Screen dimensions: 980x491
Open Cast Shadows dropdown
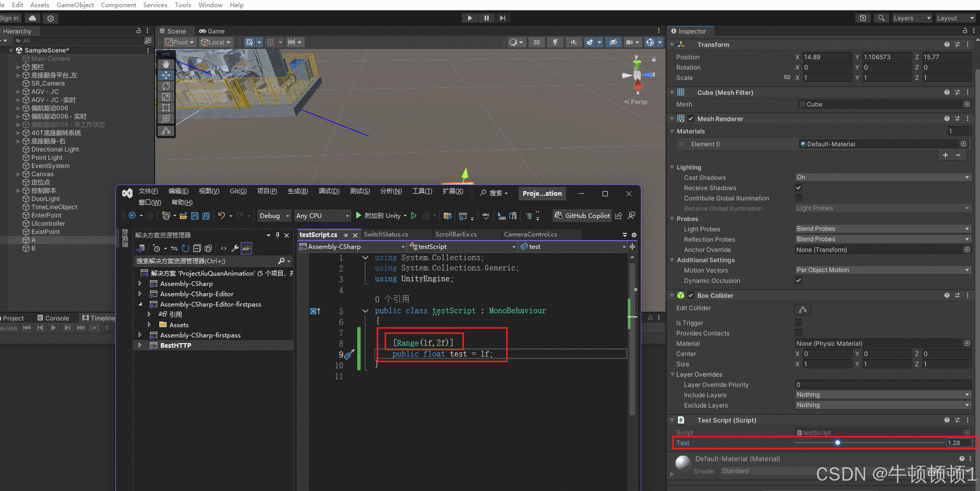(883, 178)
